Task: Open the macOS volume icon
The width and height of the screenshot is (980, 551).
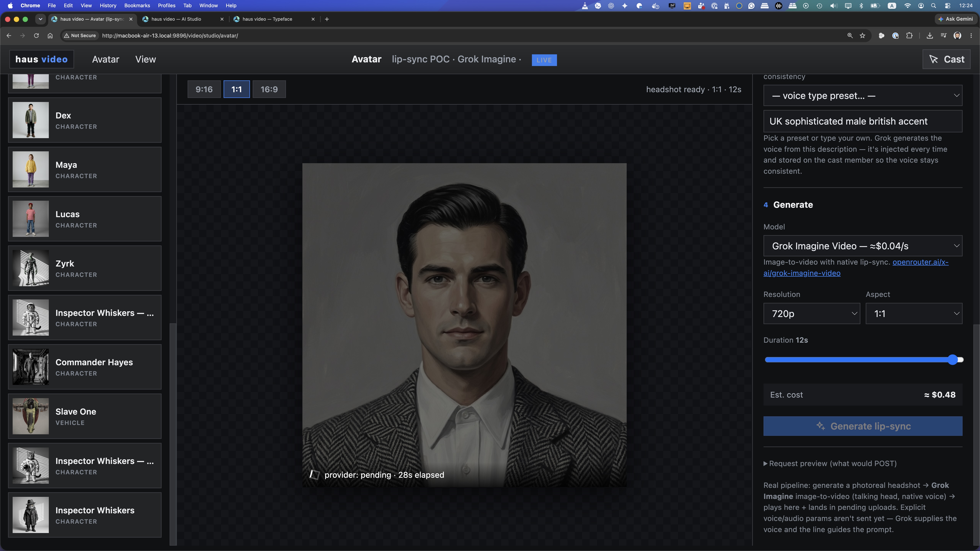Action: 834,6
